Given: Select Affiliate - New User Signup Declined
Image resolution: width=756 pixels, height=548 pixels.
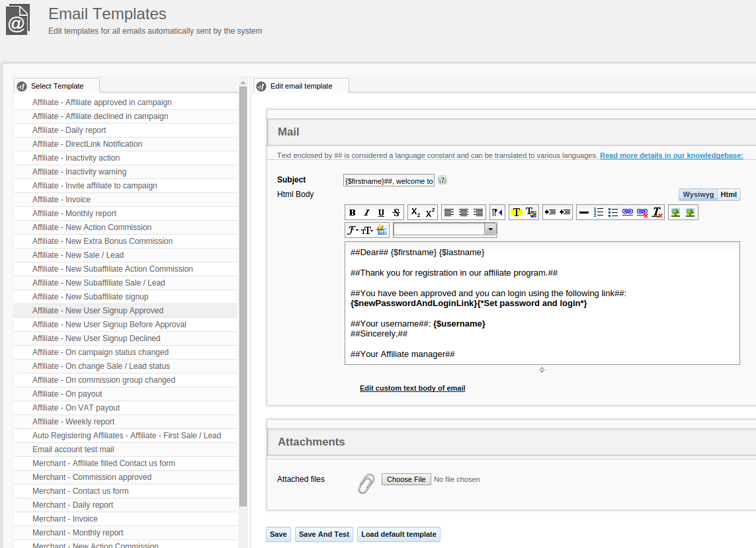Looking at the screenshot, I should [x=126, y=338].
